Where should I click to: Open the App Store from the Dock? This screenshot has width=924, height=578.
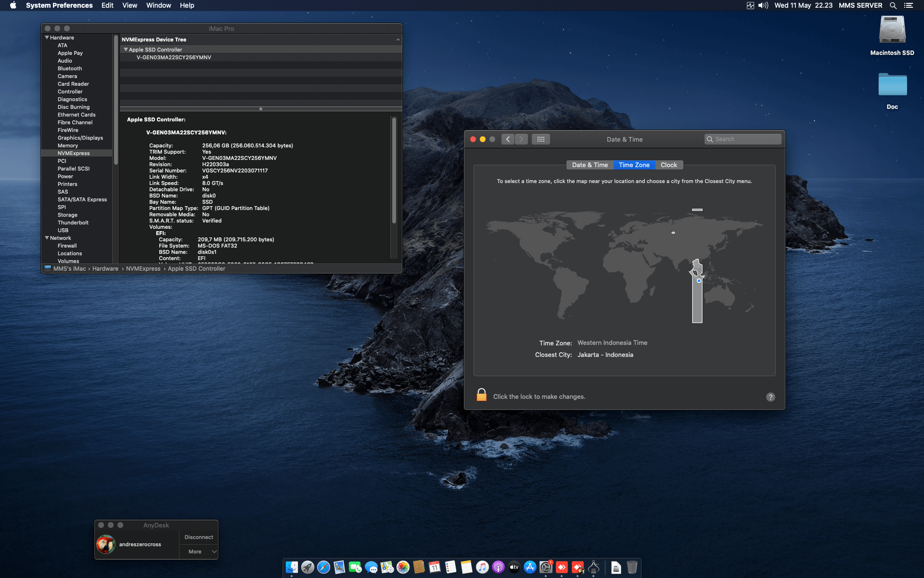click(x=531, y=567)
